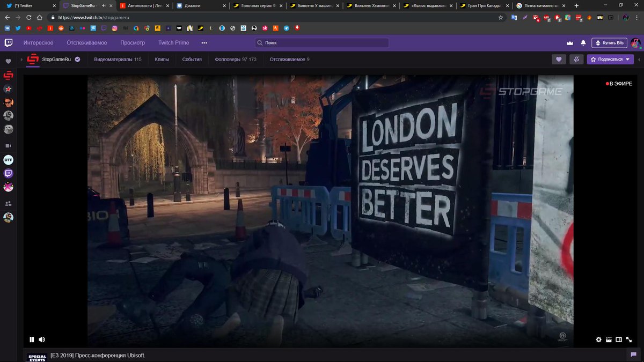Mute the stream volume
644x362 pixels.
click(42, 339)
